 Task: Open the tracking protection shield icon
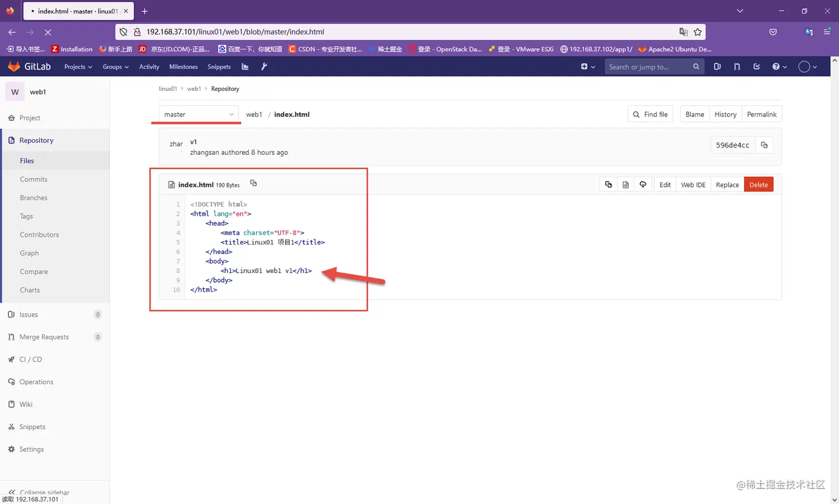[124, 32]
